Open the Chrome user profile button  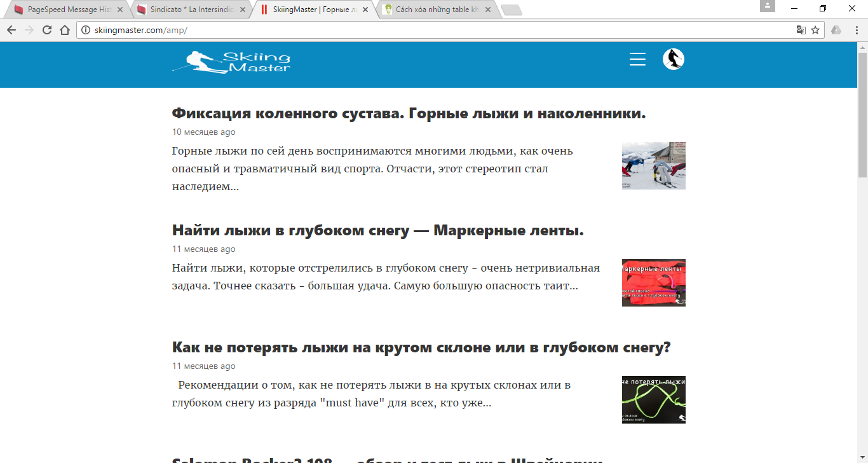click(768, 6)
